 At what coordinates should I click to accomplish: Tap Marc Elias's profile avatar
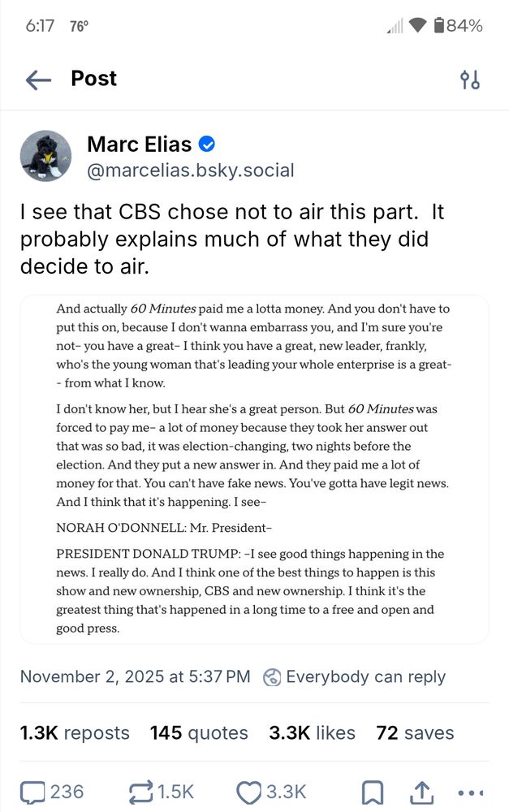tap(46, 156)
